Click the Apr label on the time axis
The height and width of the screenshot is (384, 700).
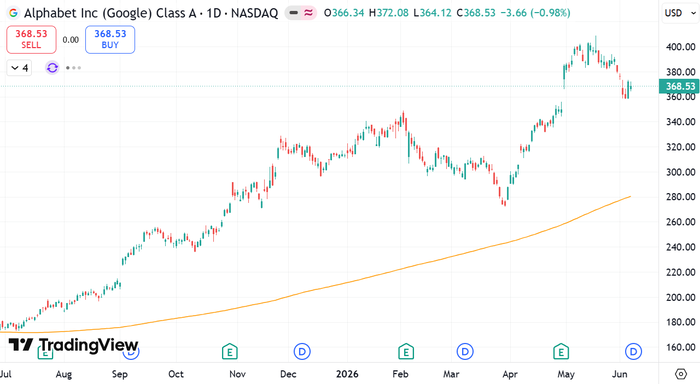pos(510,374)
